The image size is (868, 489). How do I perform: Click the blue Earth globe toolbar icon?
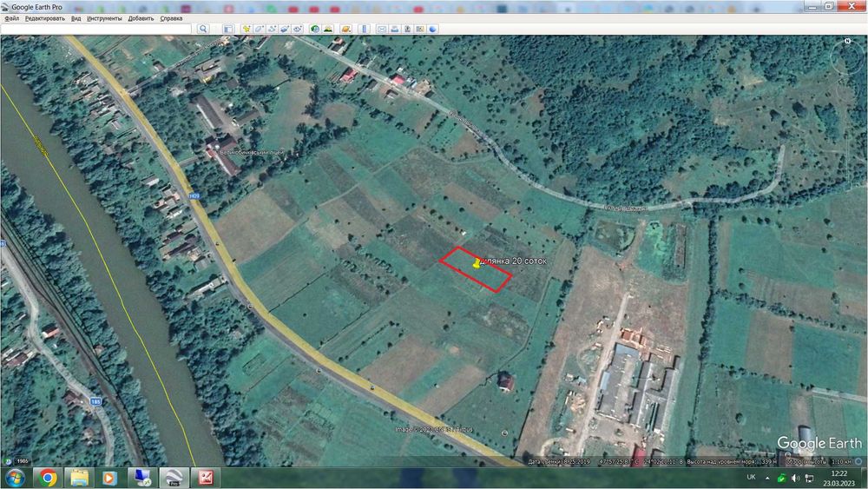pos(433,29)
